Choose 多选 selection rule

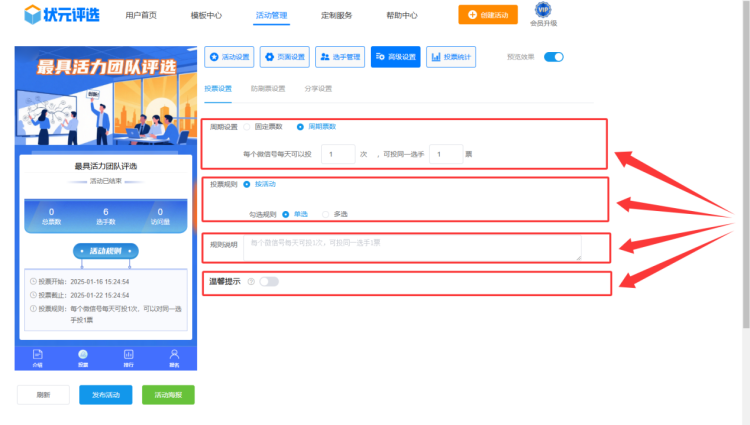(325, 213)
